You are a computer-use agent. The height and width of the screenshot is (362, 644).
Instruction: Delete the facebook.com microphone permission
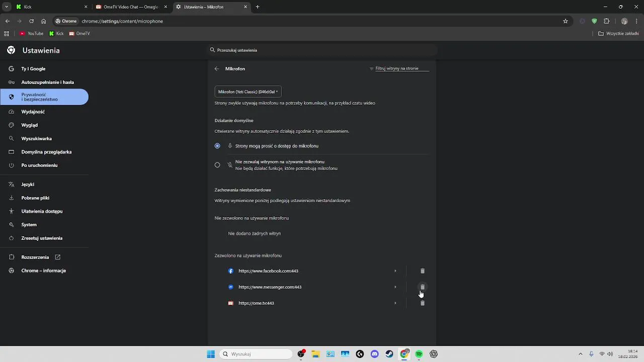[x=422, y=271]
